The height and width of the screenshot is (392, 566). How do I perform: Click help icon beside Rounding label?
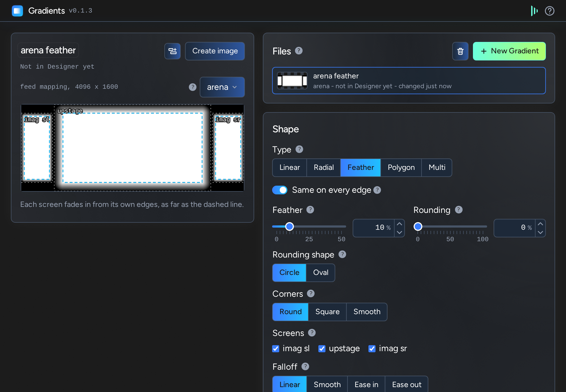(459, 210)
